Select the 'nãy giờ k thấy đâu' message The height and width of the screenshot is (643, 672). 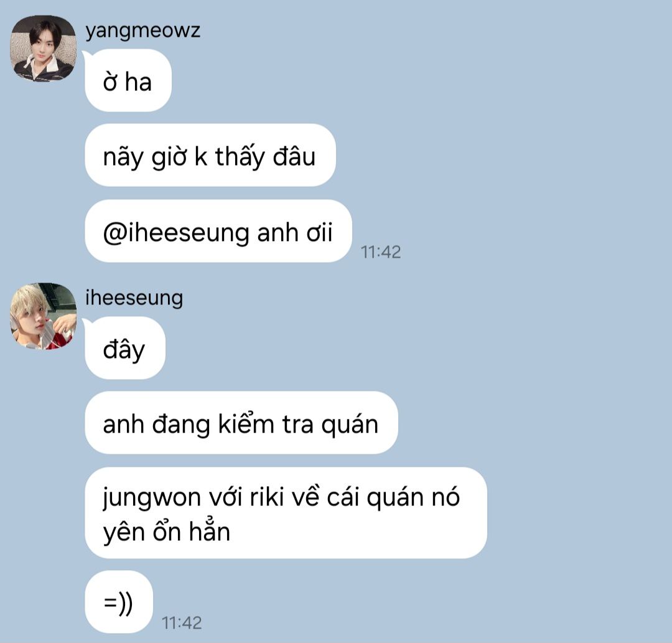[x=210, y=155]
